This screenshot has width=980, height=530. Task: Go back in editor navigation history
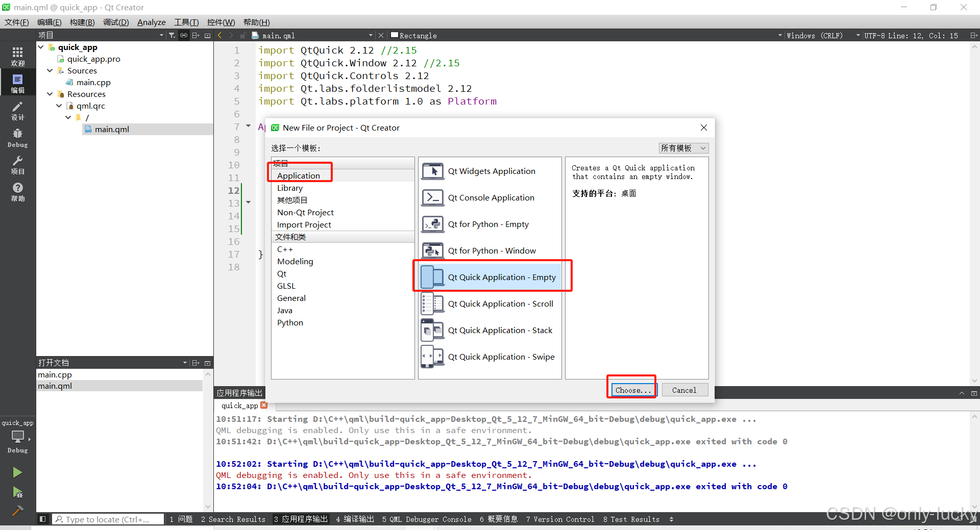(x=220, y=35)
